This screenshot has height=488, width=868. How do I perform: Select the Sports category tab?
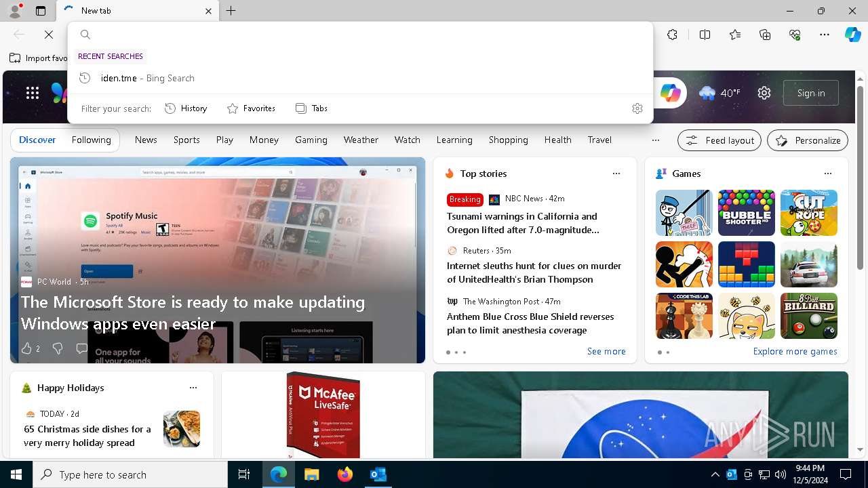point(186,140)
